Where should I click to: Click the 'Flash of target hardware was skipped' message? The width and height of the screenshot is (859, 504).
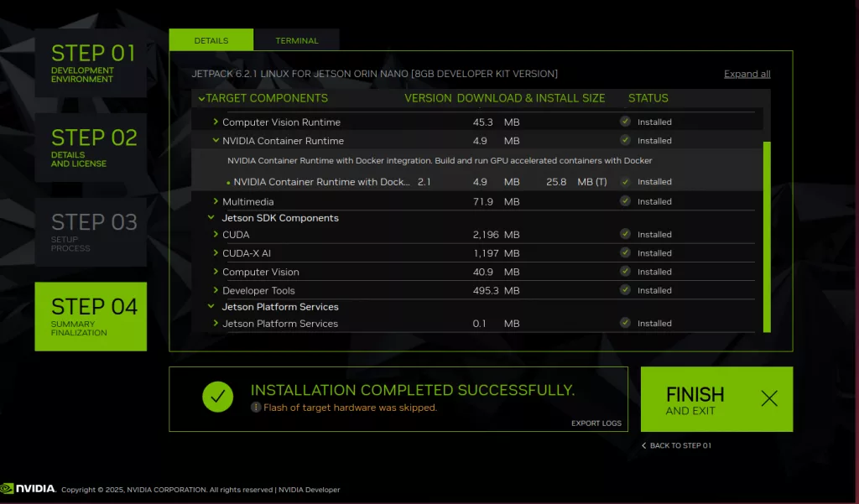click(350, 408)
